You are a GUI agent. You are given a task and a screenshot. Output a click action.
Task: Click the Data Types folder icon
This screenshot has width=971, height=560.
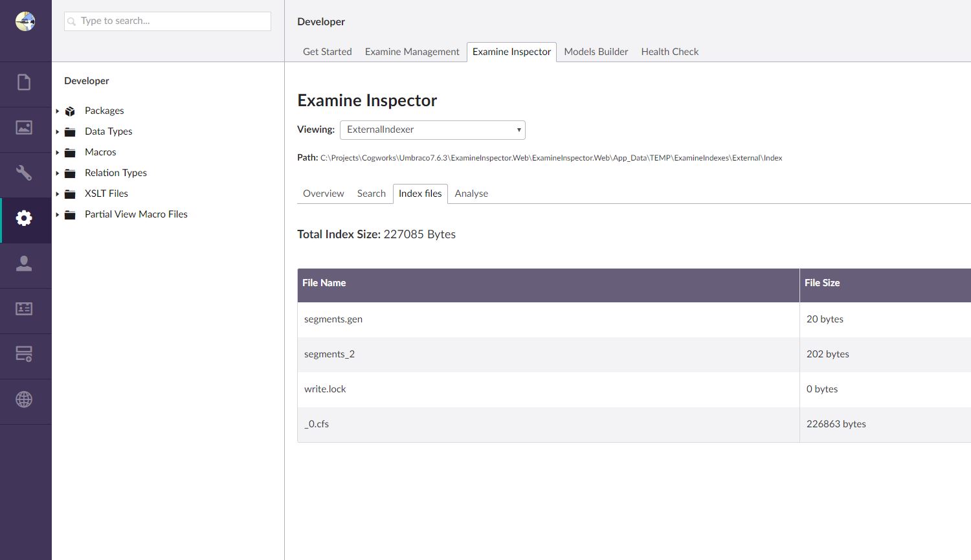(70, 132)
